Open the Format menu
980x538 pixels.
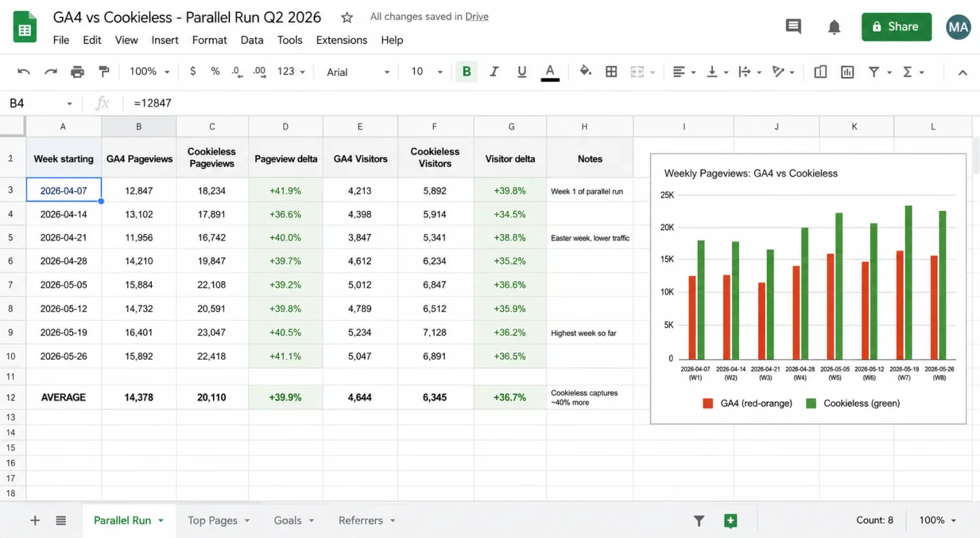pyautogui.click(x=210, y=40)
